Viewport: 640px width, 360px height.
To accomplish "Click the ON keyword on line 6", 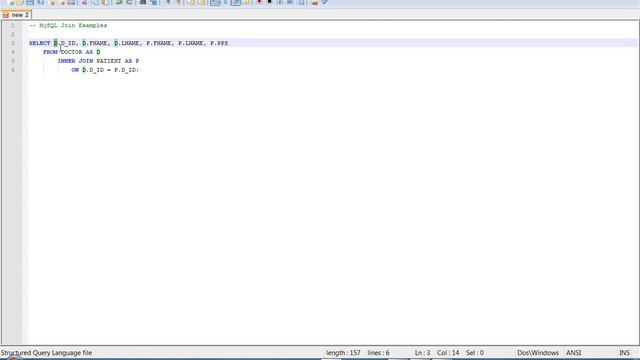I will (x=75, y=70).
